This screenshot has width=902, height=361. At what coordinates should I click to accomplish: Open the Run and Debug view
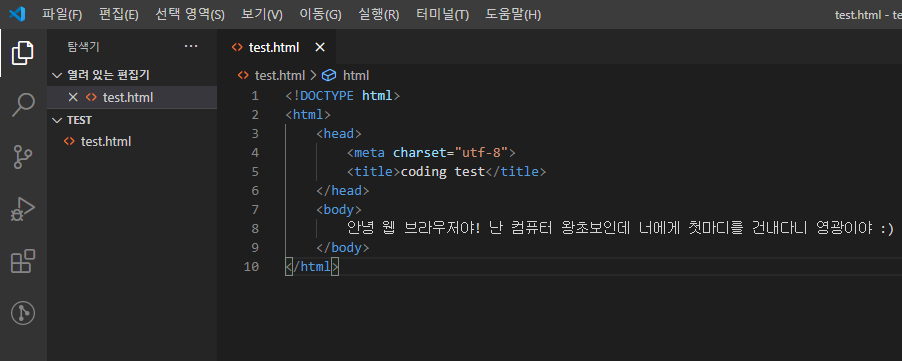[23, 209]
